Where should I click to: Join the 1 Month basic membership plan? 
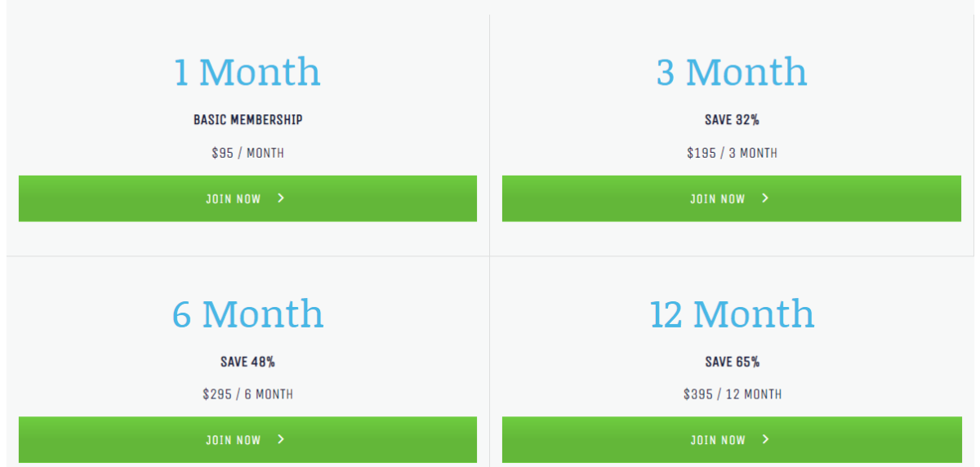coord(247,198)
